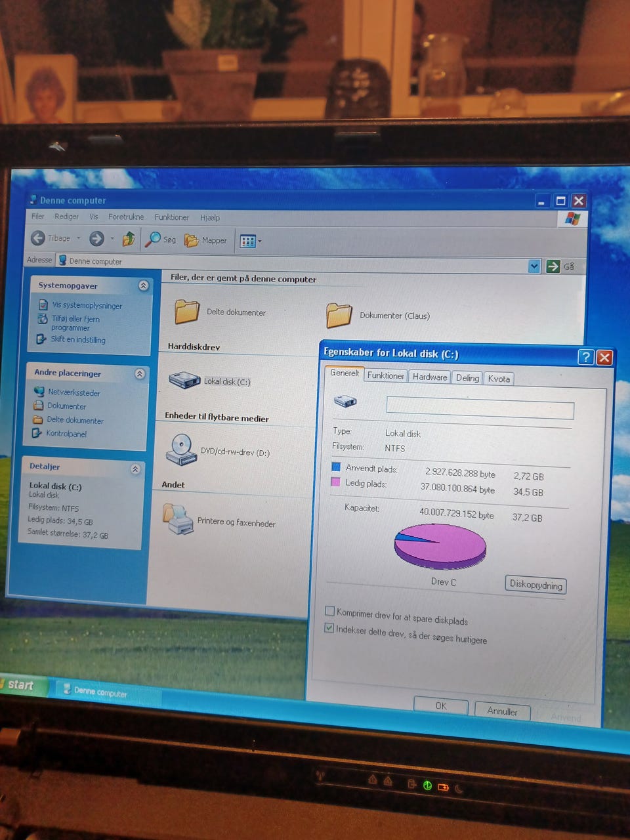Viewport: 630px width, 840px height.
Task: Select the Lokal disk (C:) drive icon
Action: point(184,380)
